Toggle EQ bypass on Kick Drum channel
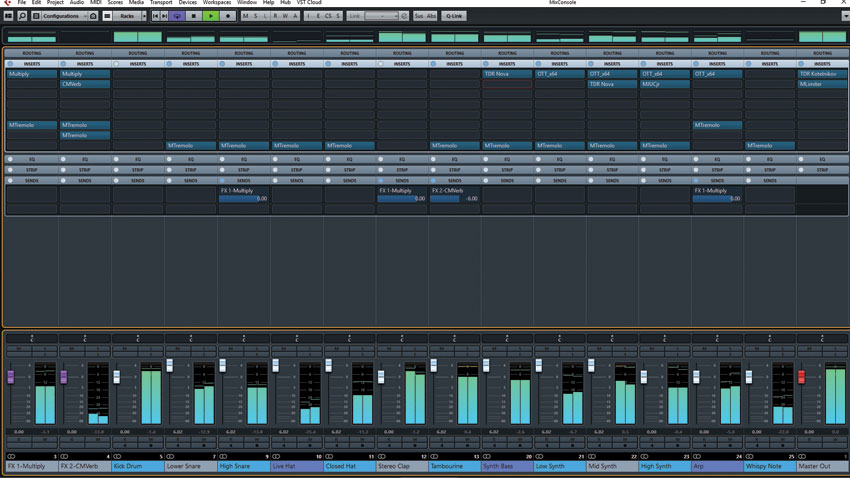 click(x=116, y=159)
